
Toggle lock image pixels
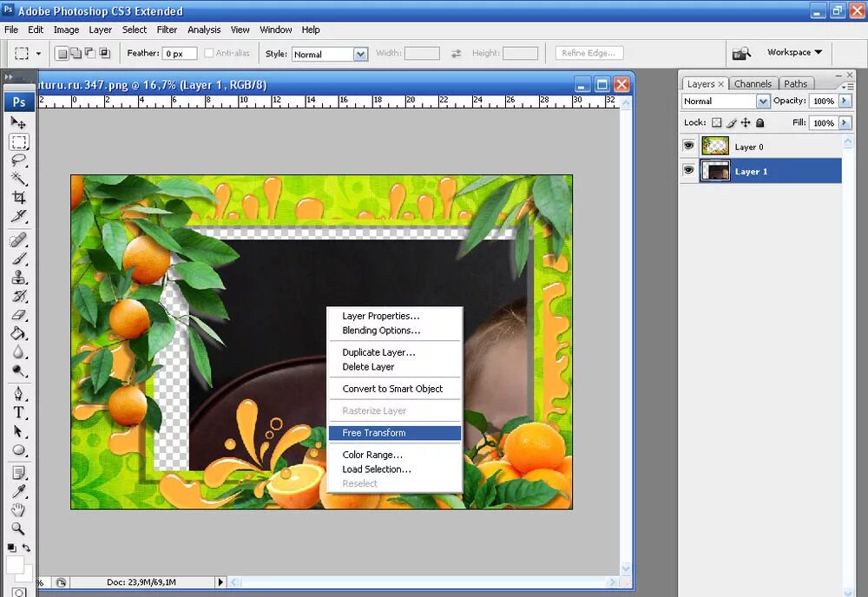(x=731, y=123)
